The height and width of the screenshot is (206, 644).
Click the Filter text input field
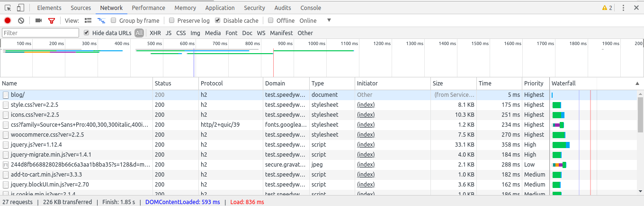[x=40, y=33]
